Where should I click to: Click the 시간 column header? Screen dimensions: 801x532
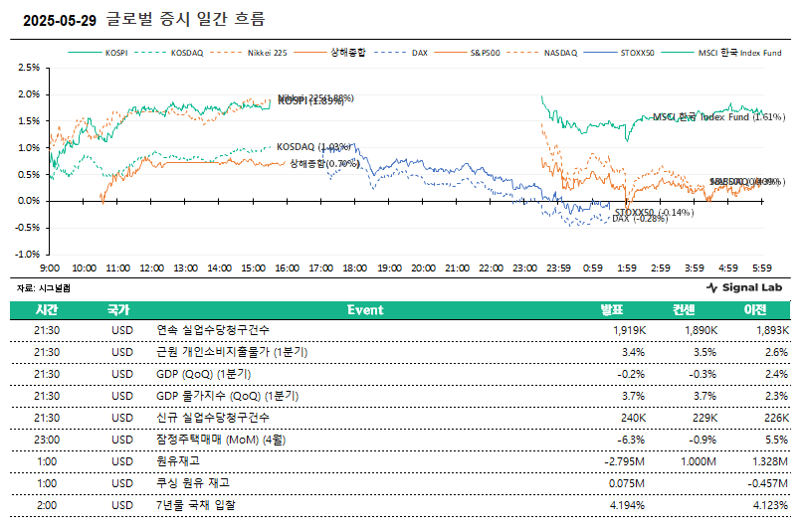[47, 310]
